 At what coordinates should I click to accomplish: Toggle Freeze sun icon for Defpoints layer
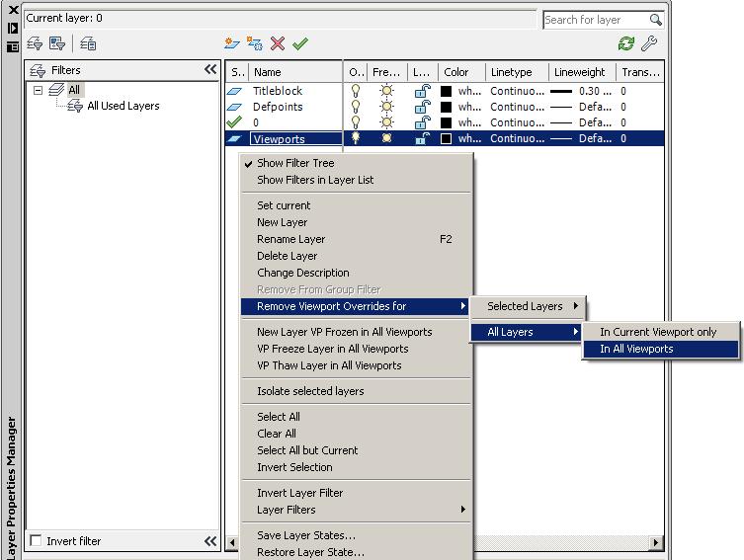pyautogui.click(x=387, y=107)
